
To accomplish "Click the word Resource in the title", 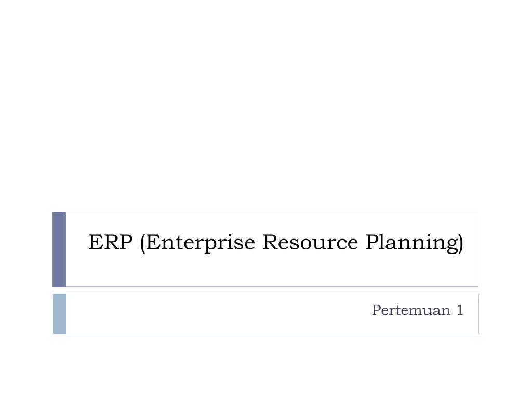I will coord(310,242).
